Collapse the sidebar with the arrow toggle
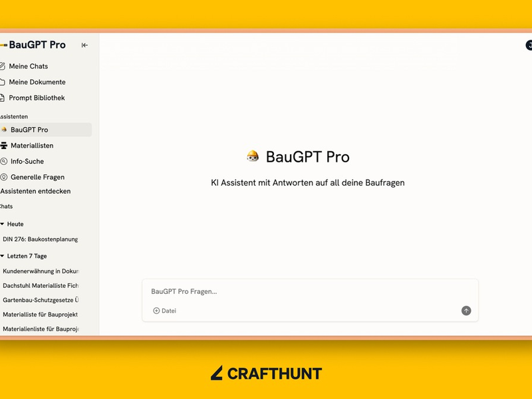The width and height of the screenshot is (532, 399). click(84, 45)
